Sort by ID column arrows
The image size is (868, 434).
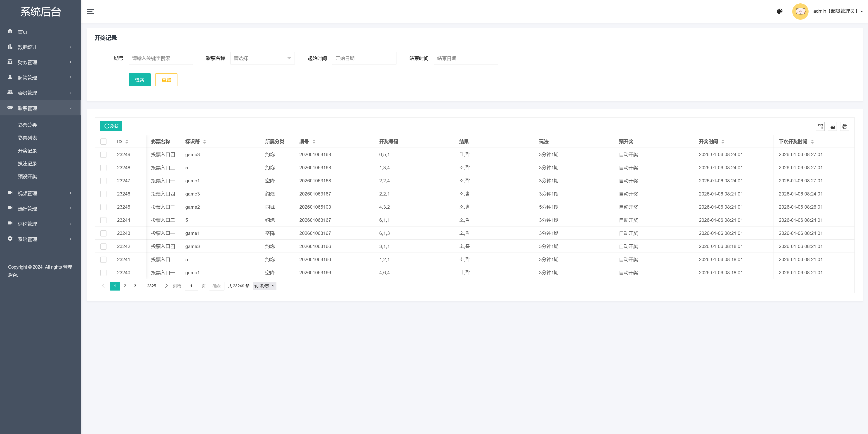[127, 142]
